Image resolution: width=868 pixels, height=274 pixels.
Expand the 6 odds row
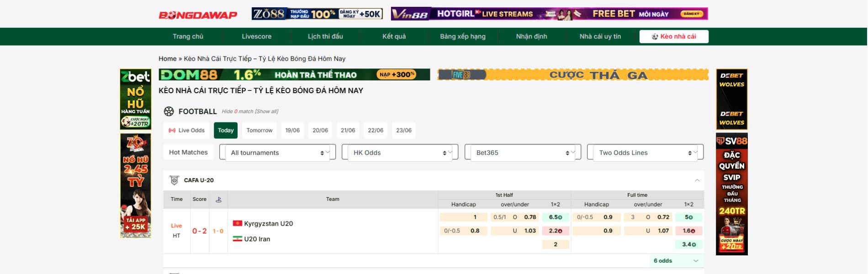(x=676, y=261)
